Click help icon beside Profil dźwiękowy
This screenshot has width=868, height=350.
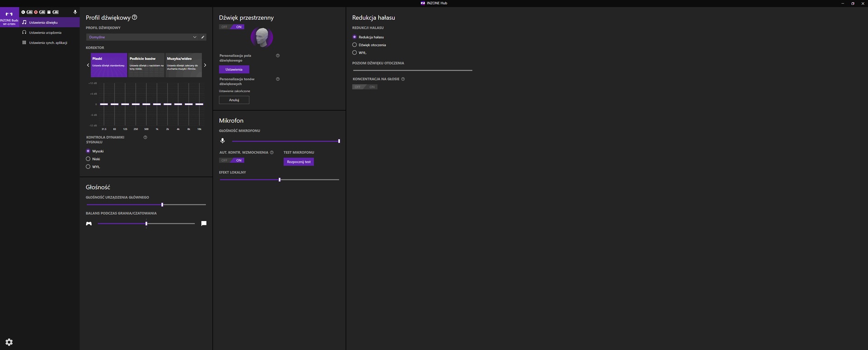click(x=134, y=18)
